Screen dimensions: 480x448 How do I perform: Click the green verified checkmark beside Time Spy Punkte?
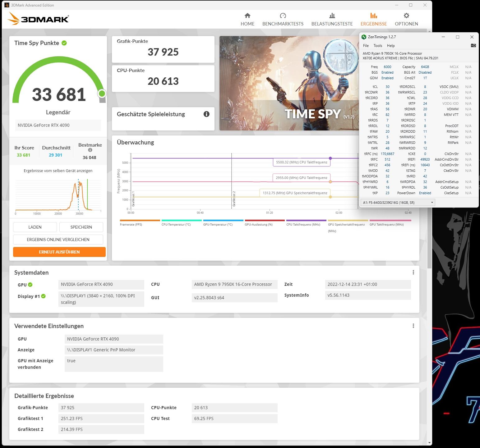coord(64,43)
